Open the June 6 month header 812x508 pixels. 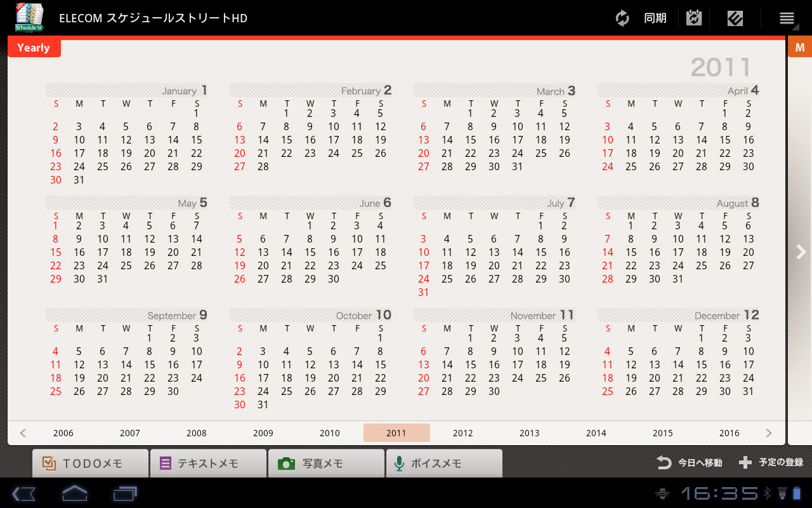[x=311, y=203]
